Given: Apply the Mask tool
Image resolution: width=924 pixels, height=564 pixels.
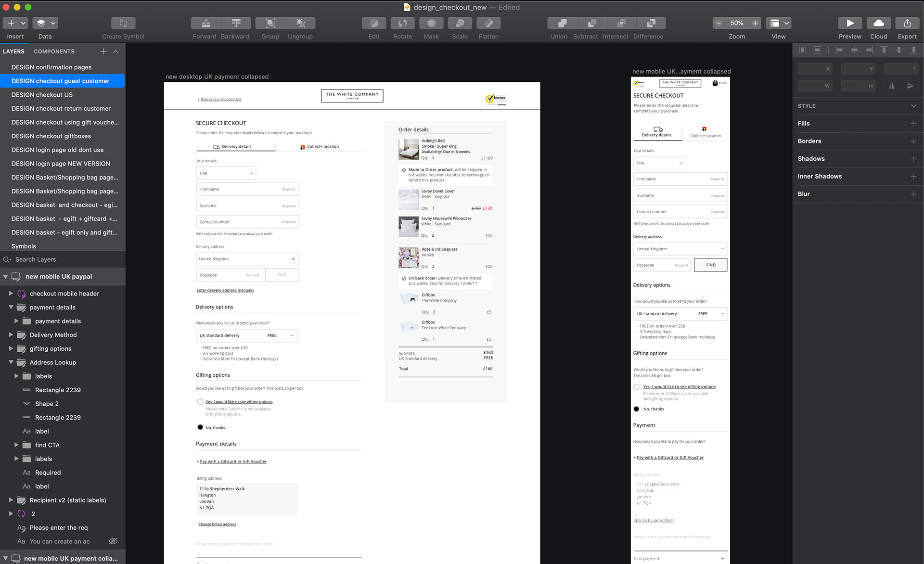Looking at the screenshot, I should 431,23.
